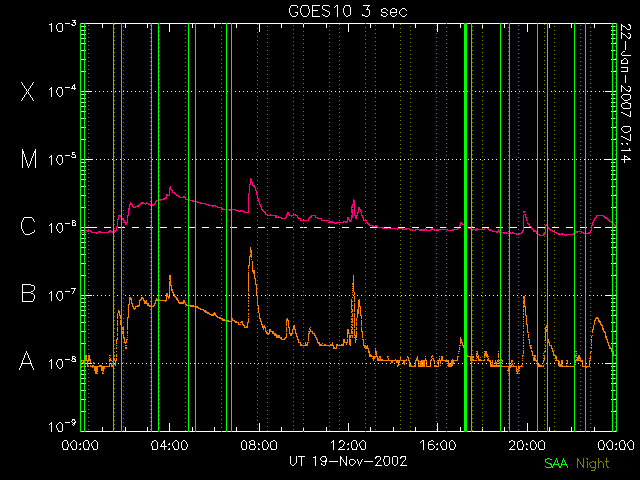The image size is (640, 480).
Task: Click the 'C' flare class label
Action: (28, 226)
